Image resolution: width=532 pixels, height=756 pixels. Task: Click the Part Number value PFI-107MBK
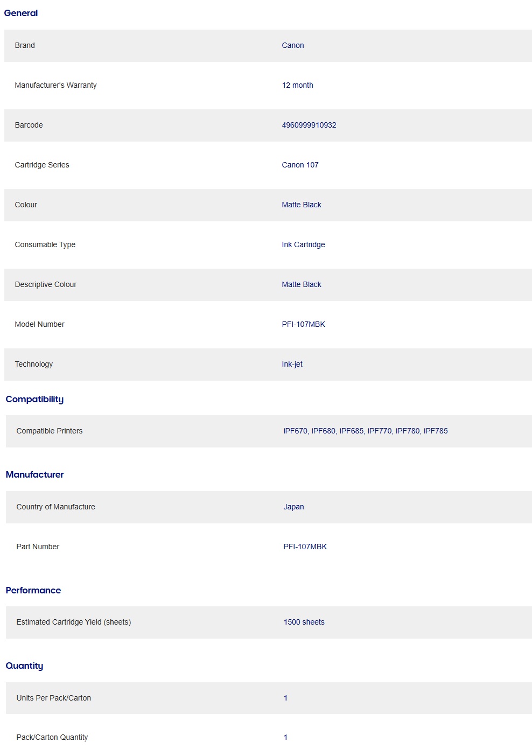[x=305, y=547]
